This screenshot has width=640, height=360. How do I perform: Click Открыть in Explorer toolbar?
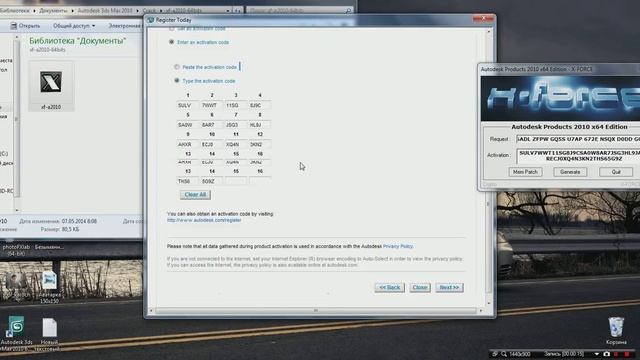[x=25, y=26]
